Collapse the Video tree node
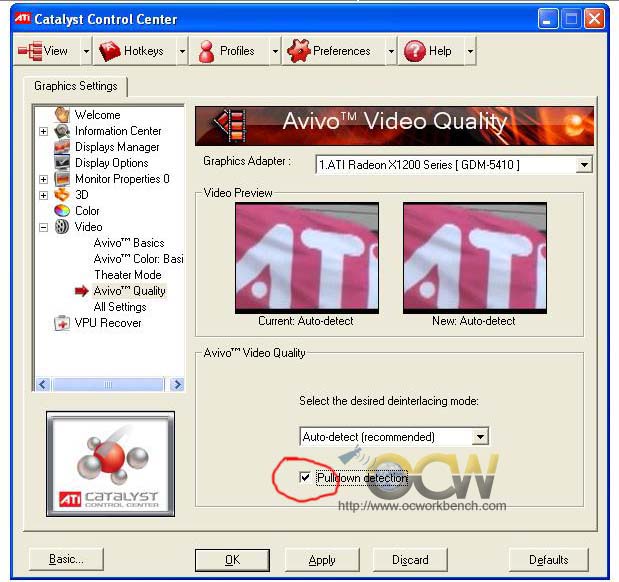Viewport: 619px width, 582px height. (x=43, y=227)
